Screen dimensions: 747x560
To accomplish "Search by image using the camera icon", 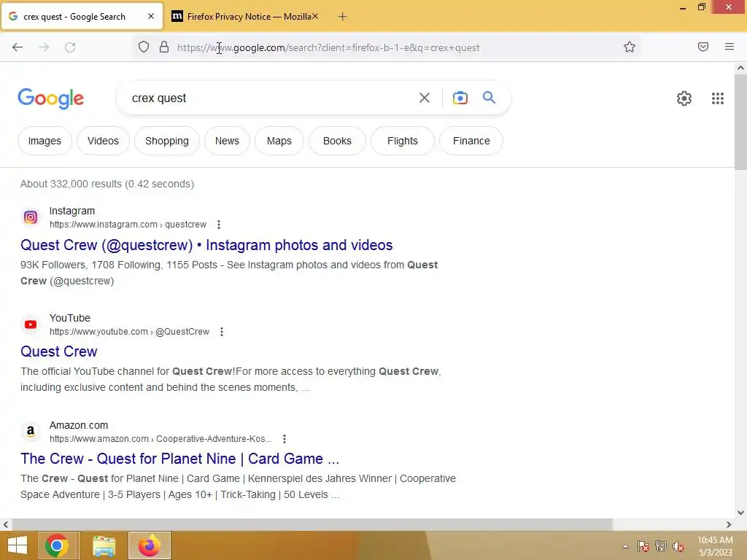I will click(x=460, y=98).
